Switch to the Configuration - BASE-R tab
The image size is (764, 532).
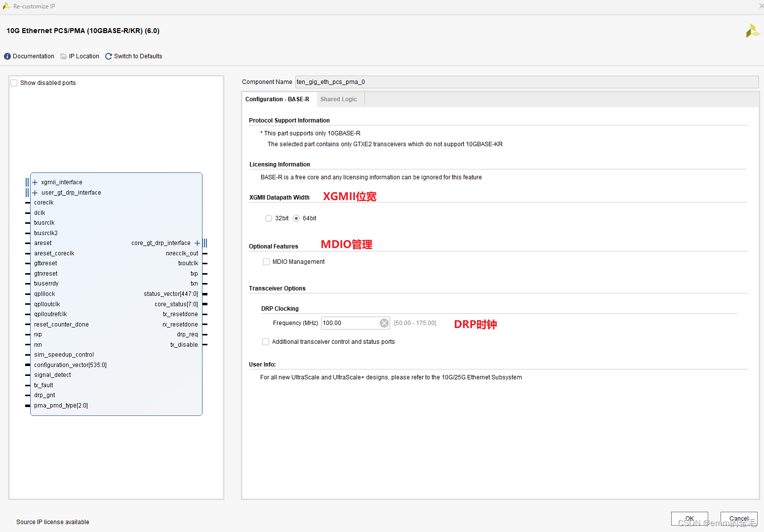pyautogui.click(x=278, y=99)
